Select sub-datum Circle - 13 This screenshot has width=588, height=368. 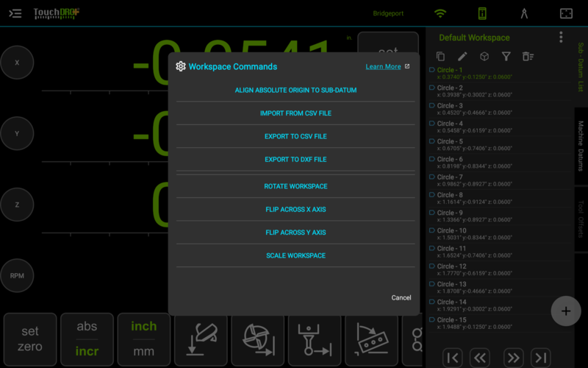tap(500, 287)
